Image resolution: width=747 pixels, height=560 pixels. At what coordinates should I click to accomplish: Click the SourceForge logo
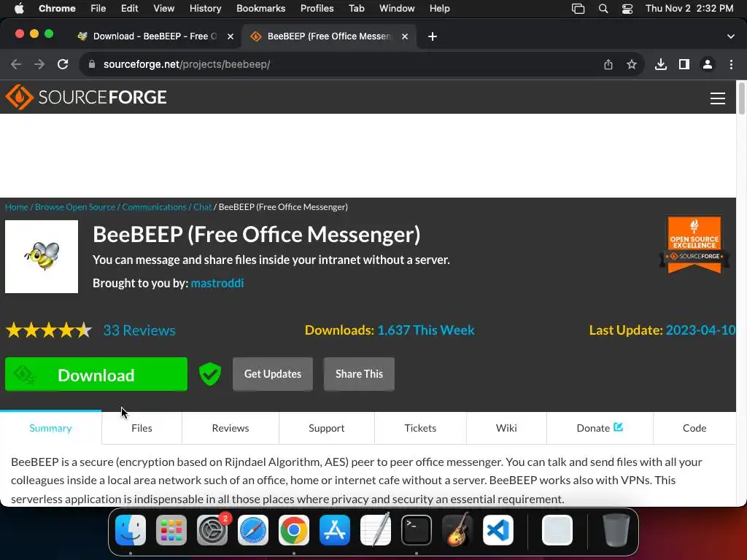click(86, 97)
